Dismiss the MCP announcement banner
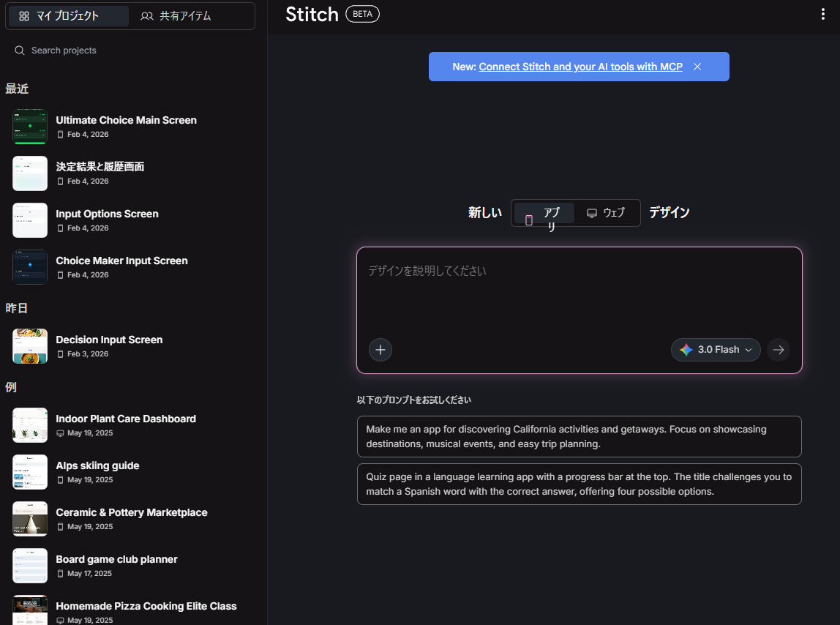This screenshot has width=840, height=625. click(697, 67)
